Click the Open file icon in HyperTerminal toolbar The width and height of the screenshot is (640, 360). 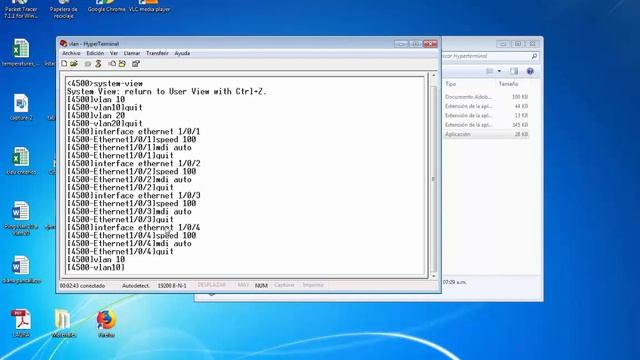[74, 64]
